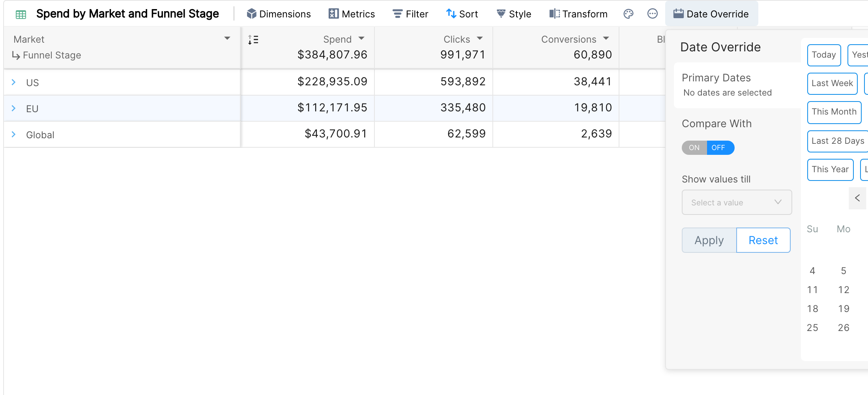The image size is (868, 395).
Task: Open the Conversions column dropdown arrow
Action: point(606,38)
